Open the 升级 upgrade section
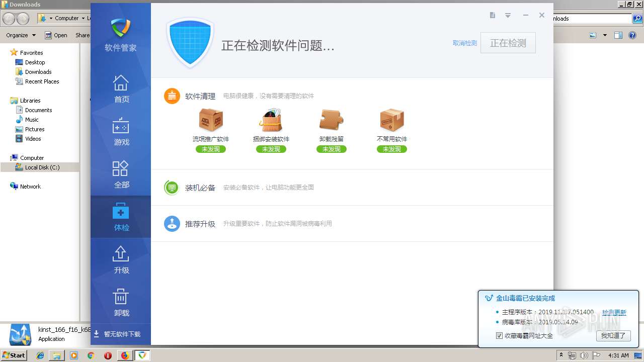Viewport: 644px width, 362px height. click(121, 260)
